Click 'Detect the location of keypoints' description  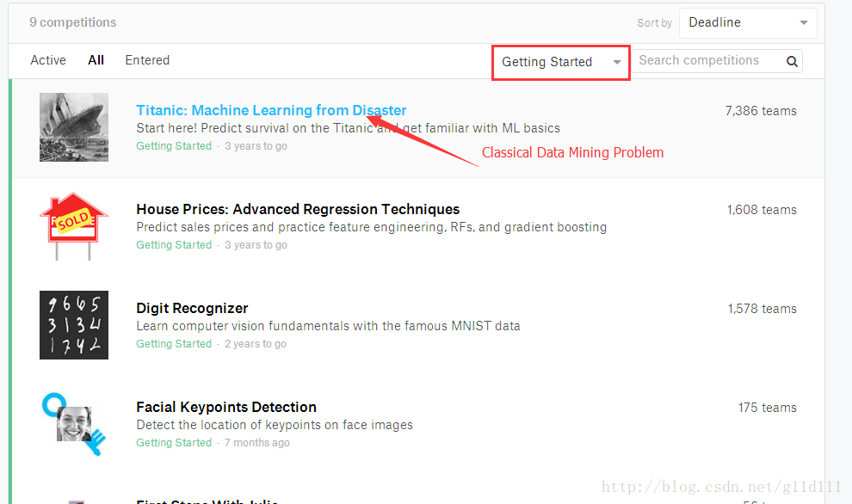[x=275, y=425]
